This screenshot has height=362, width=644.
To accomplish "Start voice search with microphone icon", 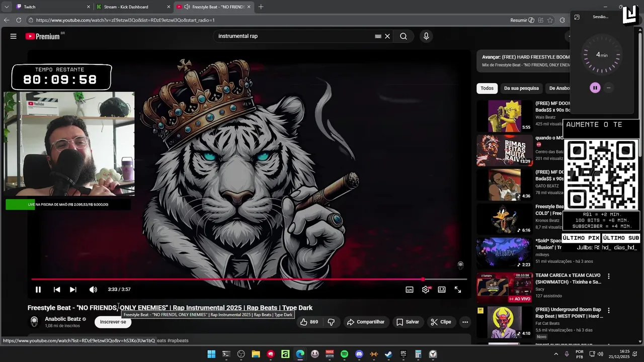I will point(426,36).
